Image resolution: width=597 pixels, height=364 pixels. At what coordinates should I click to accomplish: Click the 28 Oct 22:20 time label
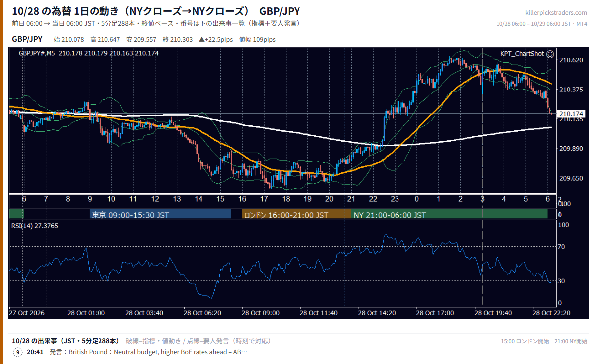551,313
